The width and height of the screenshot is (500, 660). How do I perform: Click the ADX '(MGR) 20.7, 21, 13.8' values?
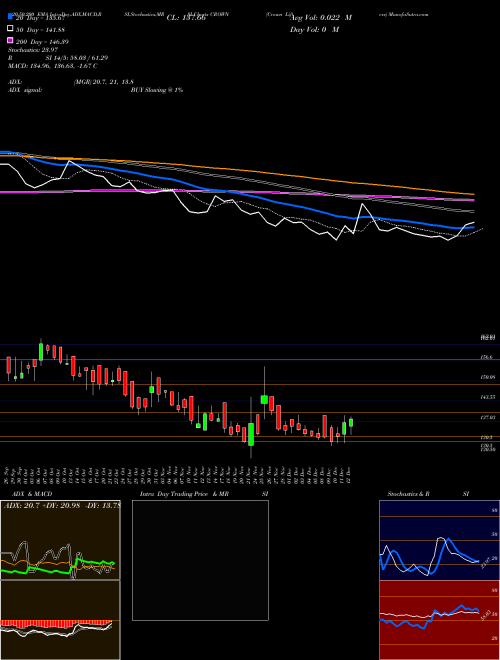tap(104, 82)
